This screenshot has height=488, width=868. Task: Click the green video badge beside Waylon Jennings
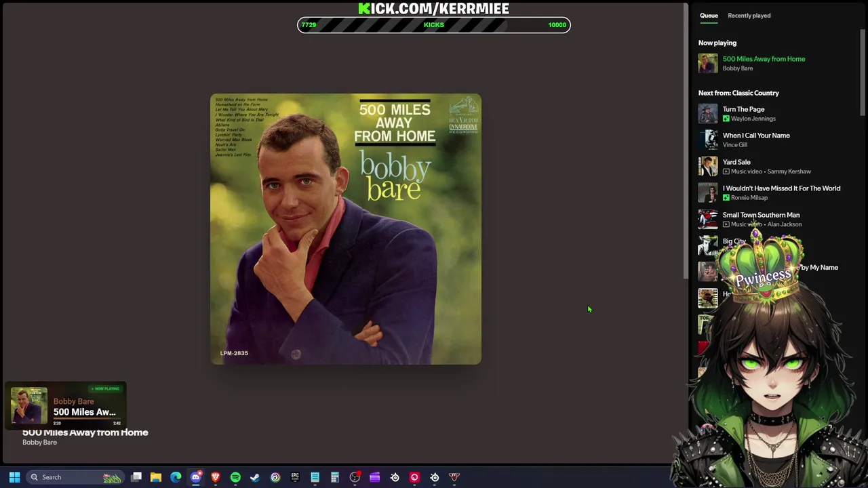726,119
